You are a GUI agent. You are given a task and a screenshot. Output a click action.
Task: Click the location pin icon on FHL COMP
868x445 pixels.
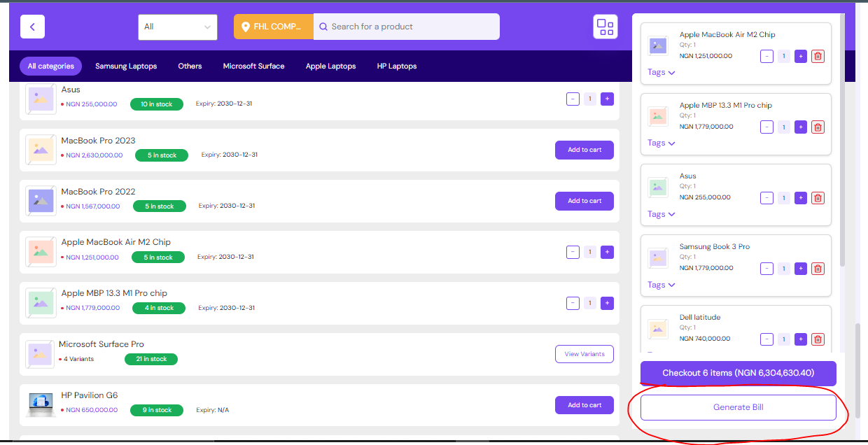245,27
